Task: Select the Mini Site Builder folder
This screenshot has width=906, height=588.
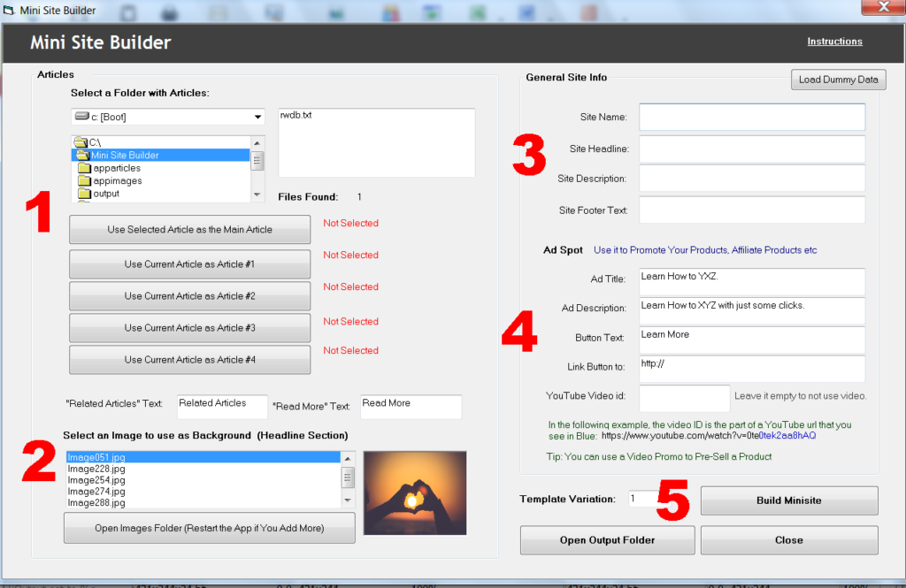Action: 125,155
